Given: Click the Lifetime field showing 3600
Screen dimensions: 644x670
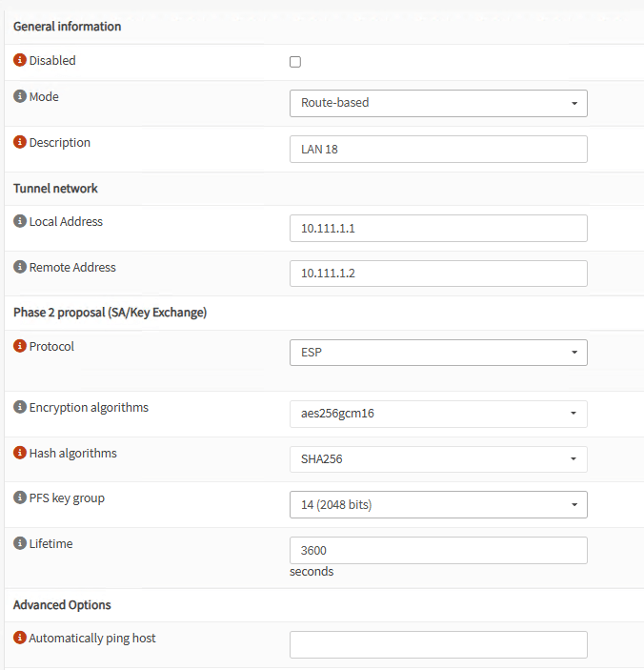Looking at the screenshot, I should tap(438, 550).
